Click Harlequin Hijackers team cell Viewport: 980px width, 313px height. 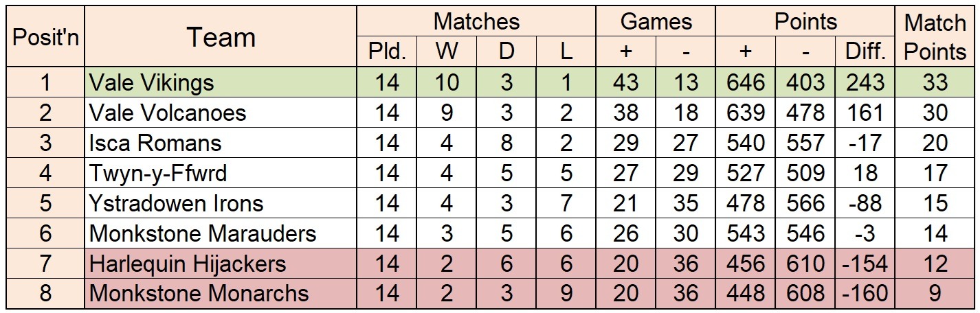221,264
